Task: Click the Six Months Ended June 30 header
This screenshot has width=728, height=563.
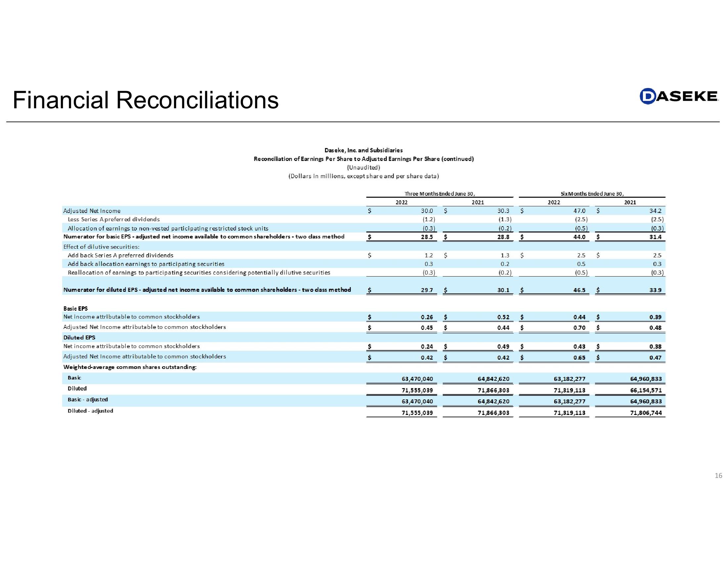Action: point(592,194)
